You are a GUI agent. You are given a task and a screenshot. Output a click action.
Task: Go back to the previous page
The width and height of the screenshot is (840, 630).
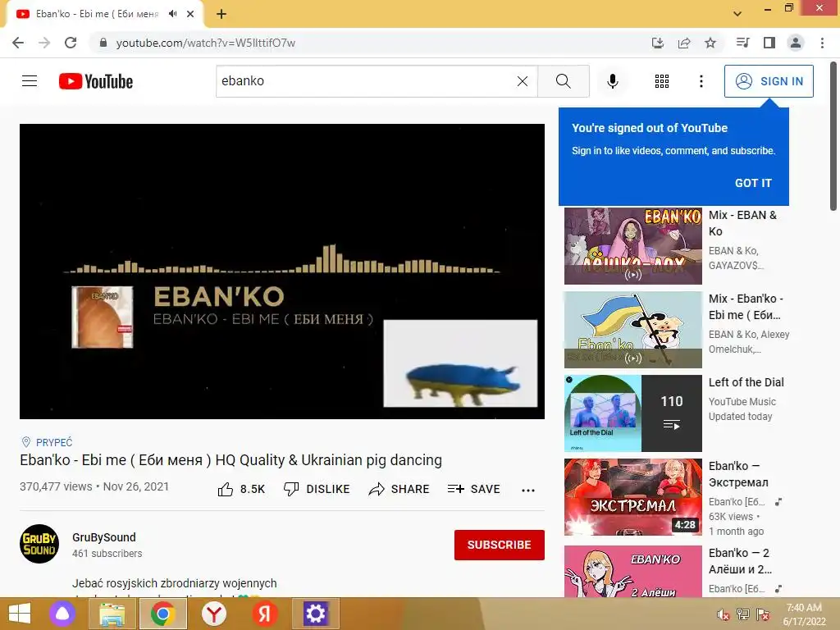[x=18, y=43]
